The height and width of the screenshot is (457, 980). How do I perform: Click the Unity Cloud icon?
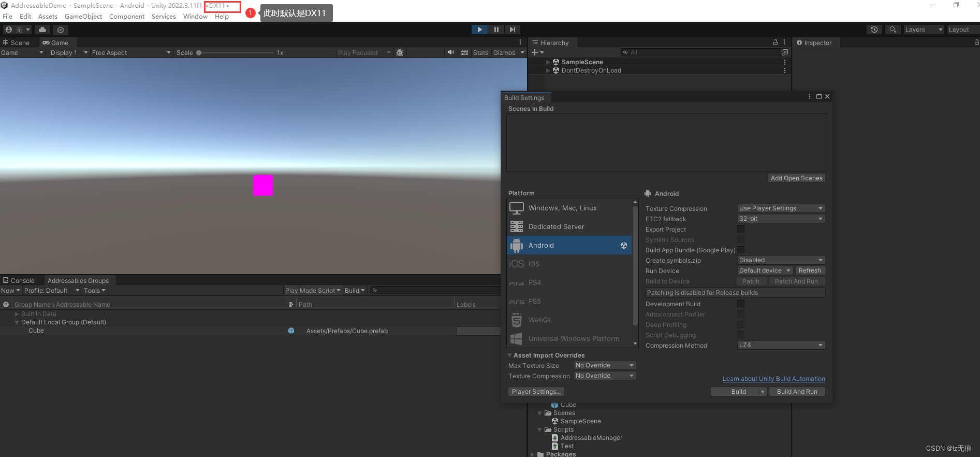point(42,30)
